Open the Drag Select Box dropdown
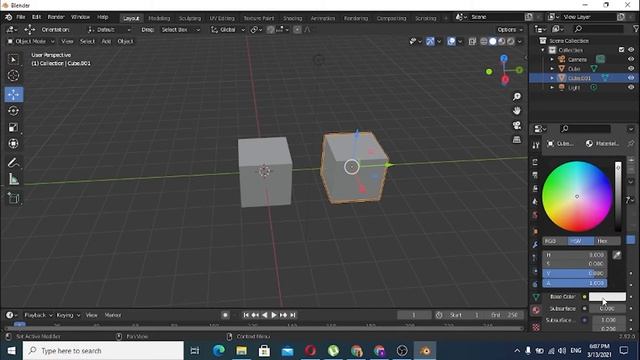 point(181,30)
